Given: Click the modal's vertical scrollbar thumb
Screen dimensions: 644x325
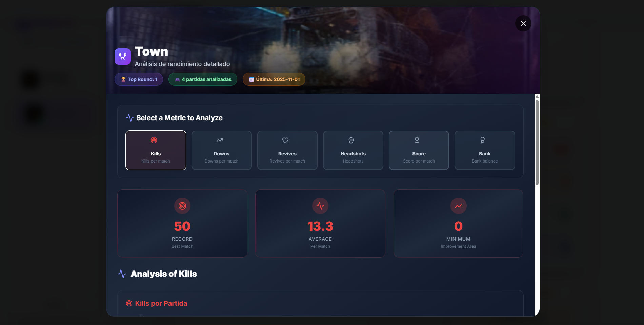Looking at the screenshot, I should 537,142.
